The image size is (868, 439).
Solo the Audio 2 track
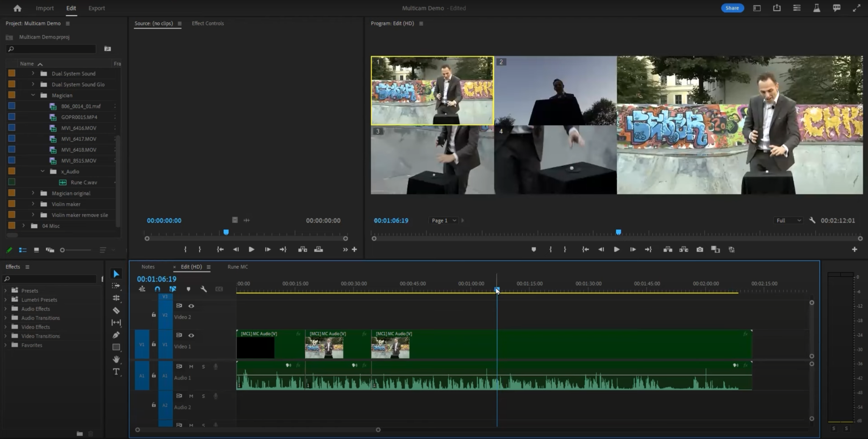click(203, 396)
